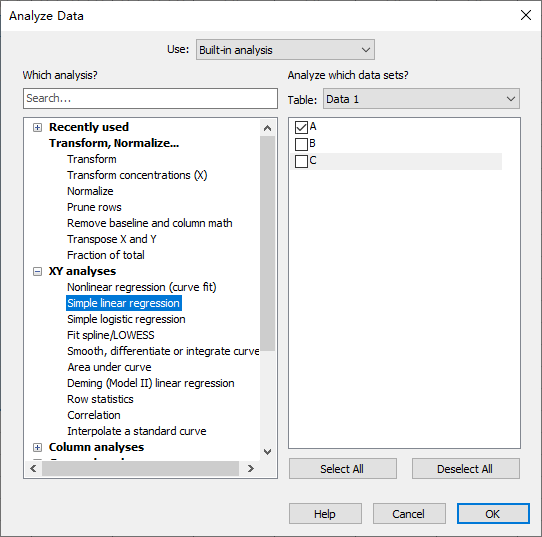Click the Deselect All button
542x537 pixels.
point(466,469)
